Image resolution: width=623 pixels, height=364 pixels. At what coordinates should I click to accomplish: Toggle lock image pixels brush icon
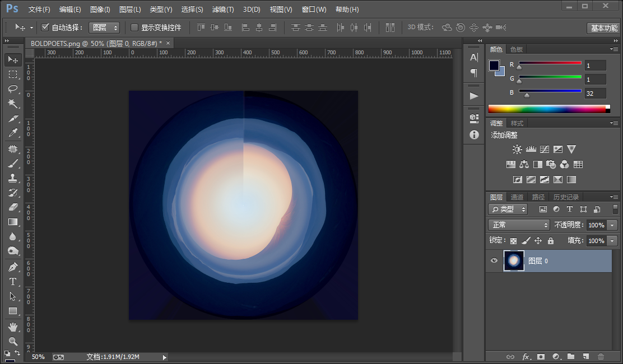pos(526,241)
